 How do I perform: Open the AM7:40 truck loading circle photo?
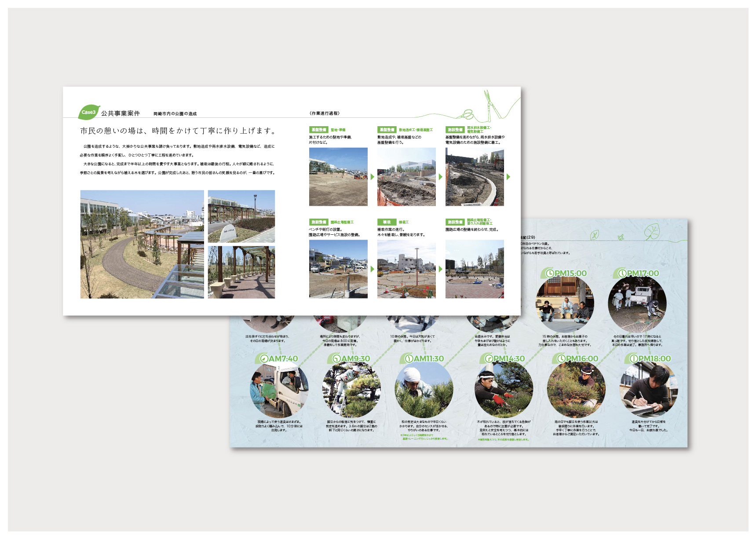279,389
